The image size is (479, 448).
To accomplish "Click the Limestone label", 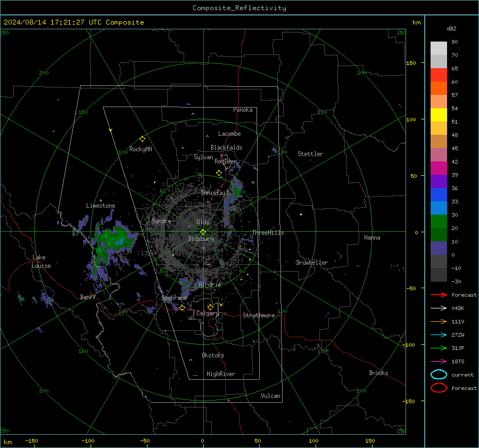I will tap(101, 206).
